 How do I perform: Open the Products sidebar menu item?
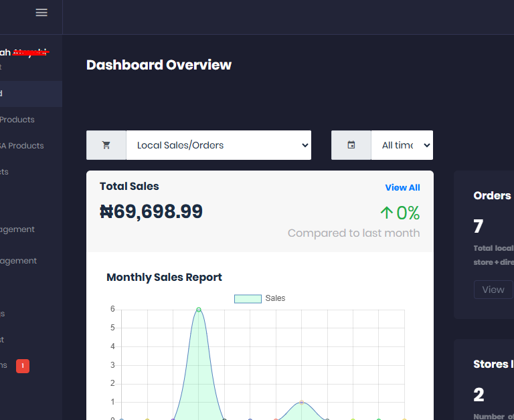click(x=17, y=120)
